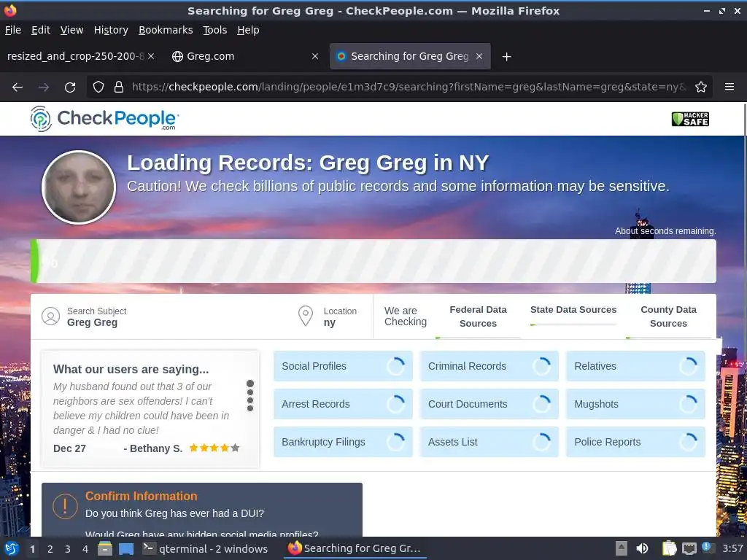Click the Arrest Records loading spinner

(x=395, y=404)
